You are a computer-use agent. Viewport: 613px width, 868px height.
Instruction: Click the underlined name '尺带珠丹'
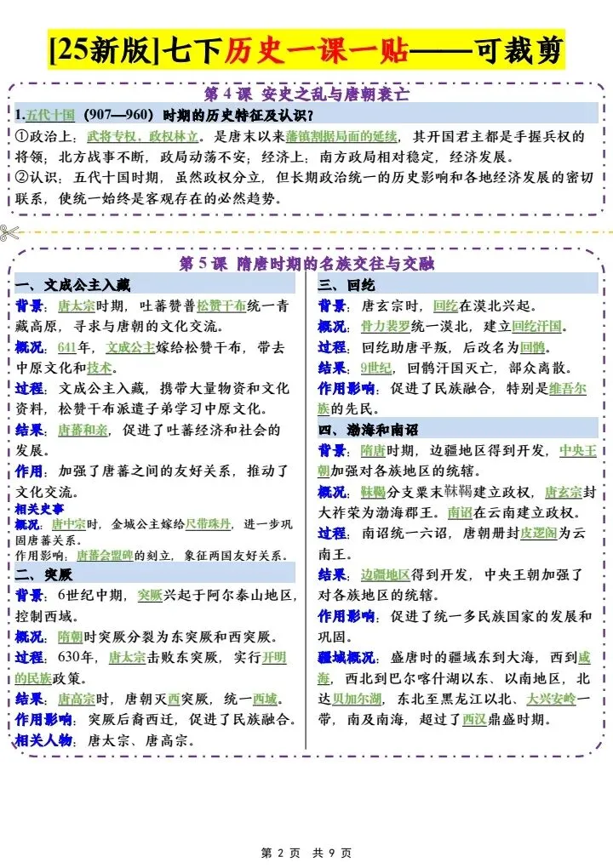(208, 523)
